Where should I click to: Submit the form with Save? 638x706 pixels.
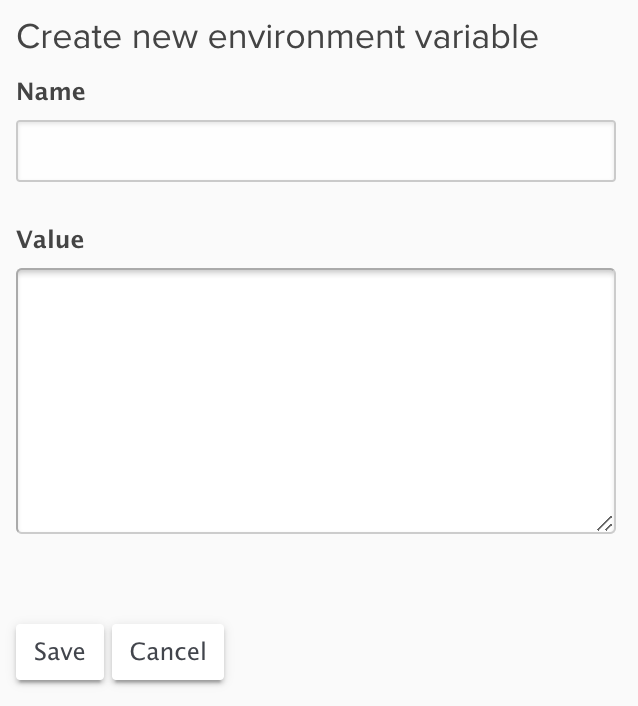point(59,652)
